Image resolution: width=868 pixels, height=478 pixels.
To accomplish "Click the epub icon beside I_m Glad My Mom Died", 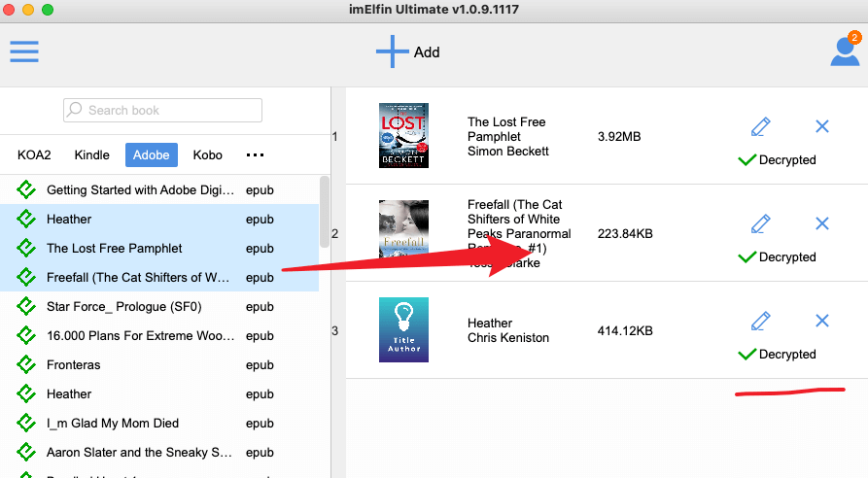I will pyautogui.click(x=26, y=423).
